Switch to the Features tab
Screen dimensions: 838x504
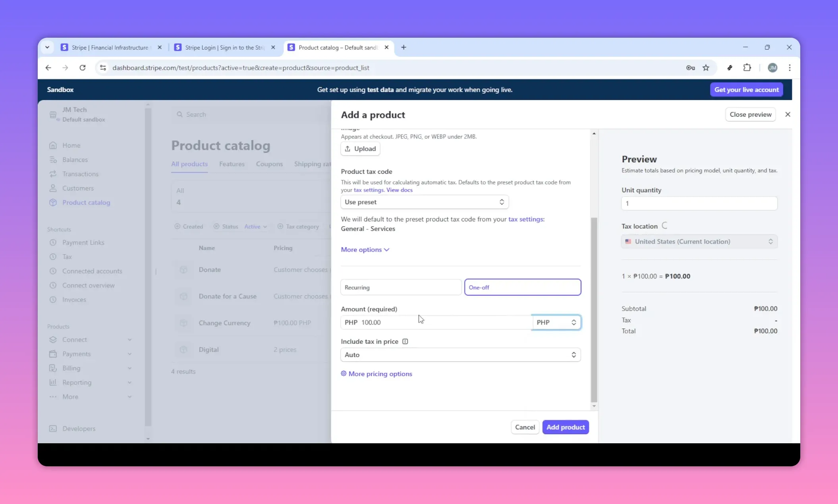coord(232,164)
